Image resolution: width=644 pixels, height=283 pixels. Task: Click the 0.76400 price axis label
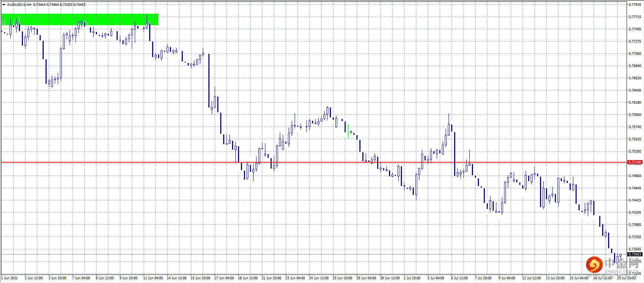tap(635, 90)
